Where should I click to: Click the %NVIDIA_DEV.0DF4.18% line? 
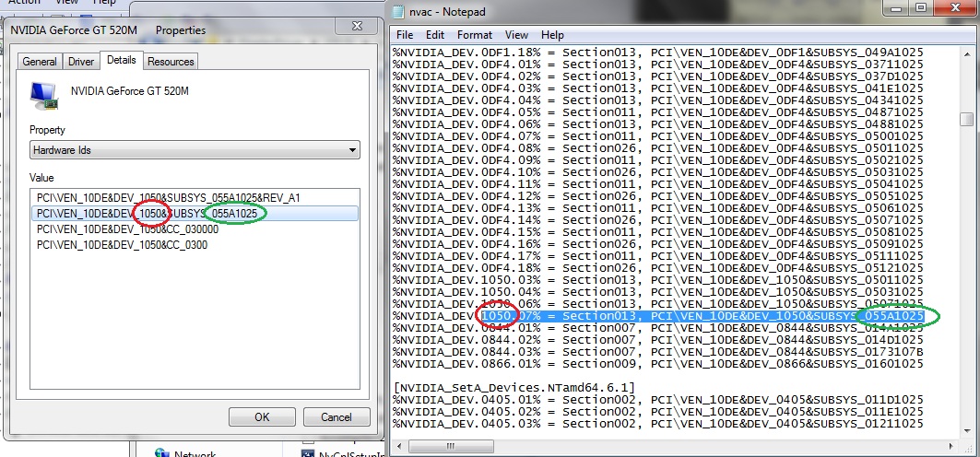(x=659, y=268)
